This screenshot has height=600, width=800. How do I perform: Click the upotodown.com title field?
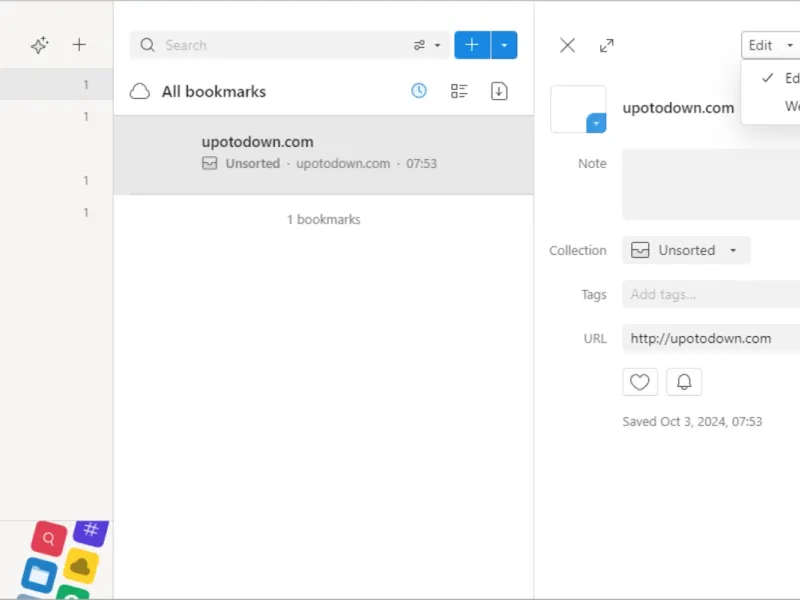click(678, 108)
